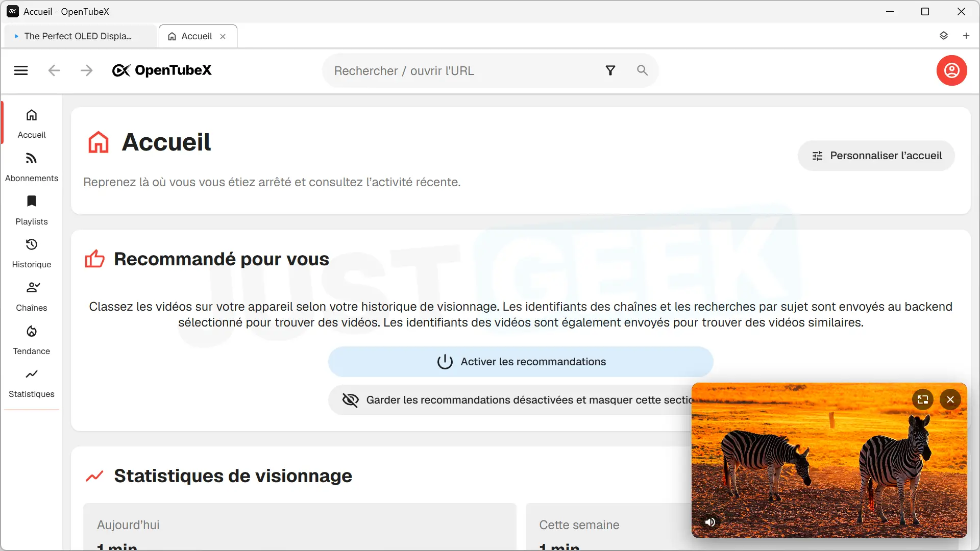Open the hamburger menu
Screen dimensions: 980x551
21,70
